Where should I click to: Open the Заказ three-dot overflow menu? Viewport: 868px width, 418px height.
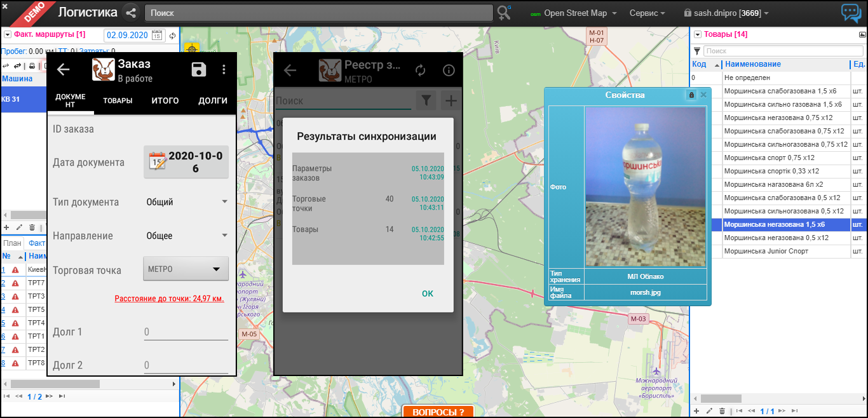[224, 70]
